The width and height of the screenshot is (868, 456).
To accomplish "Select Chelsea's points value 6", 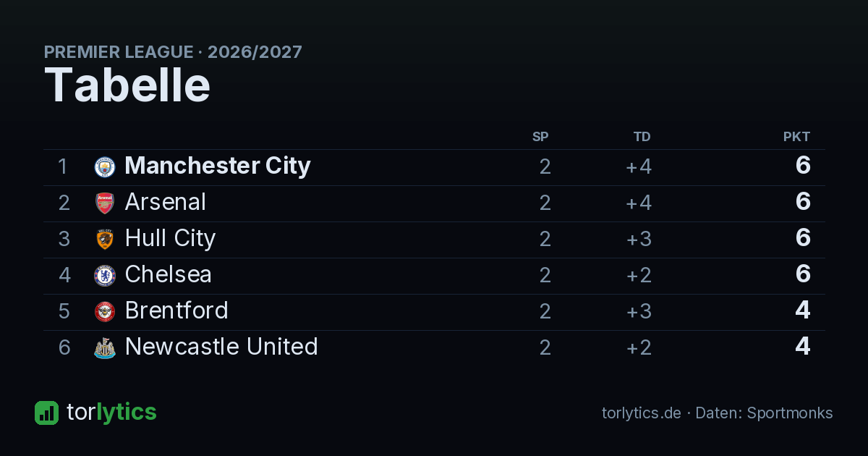I will (803, 274).
